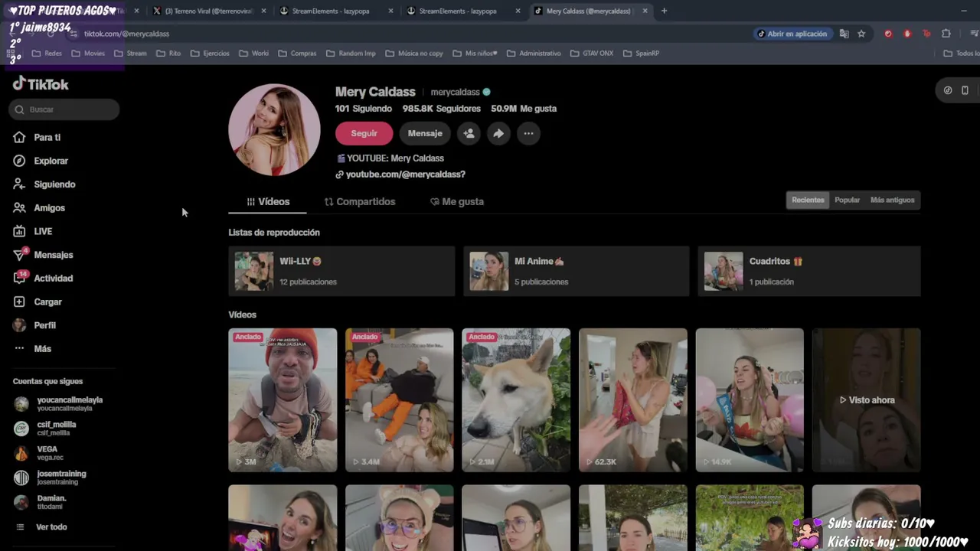This screenshot has width=980, height=551.
Task: Open the GTAV ONX bookmarks folder
Action: [x=592, y=54]
